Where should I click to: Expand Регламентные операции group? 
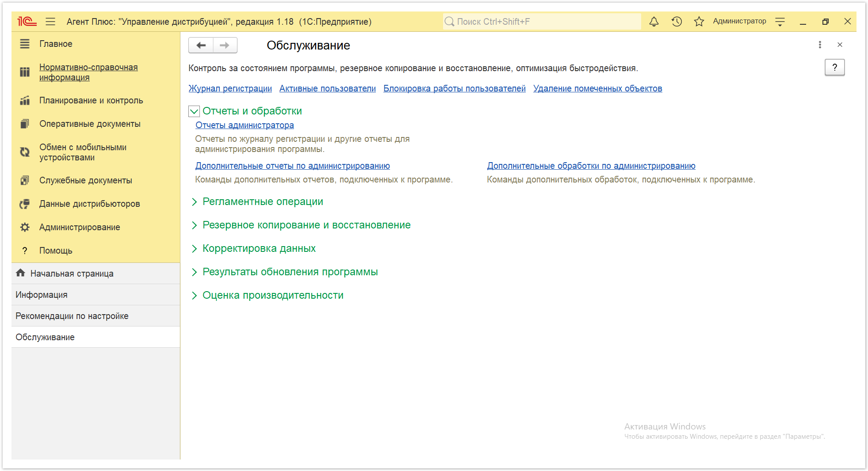tap(194, 202)
